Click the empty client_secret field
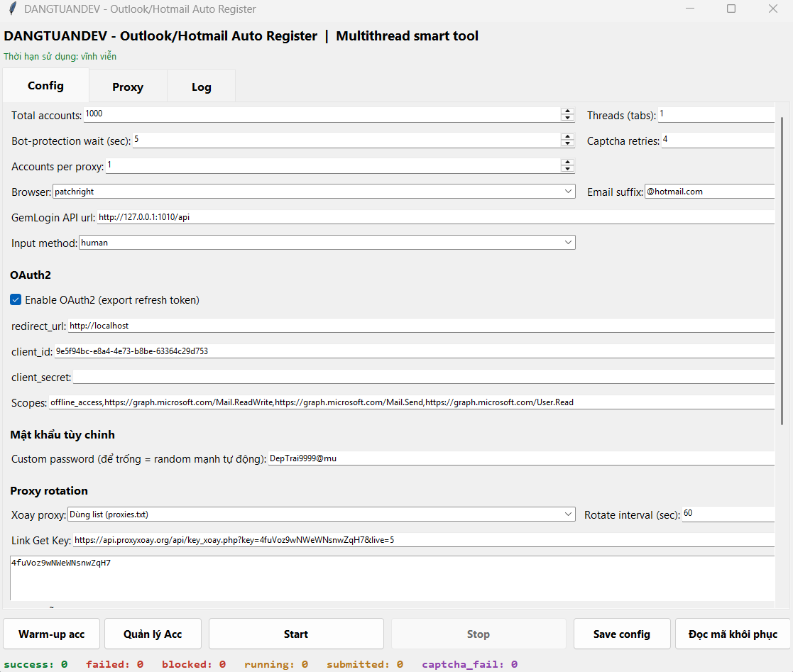Viewport: 793px width, 672px height. (424, 377)
